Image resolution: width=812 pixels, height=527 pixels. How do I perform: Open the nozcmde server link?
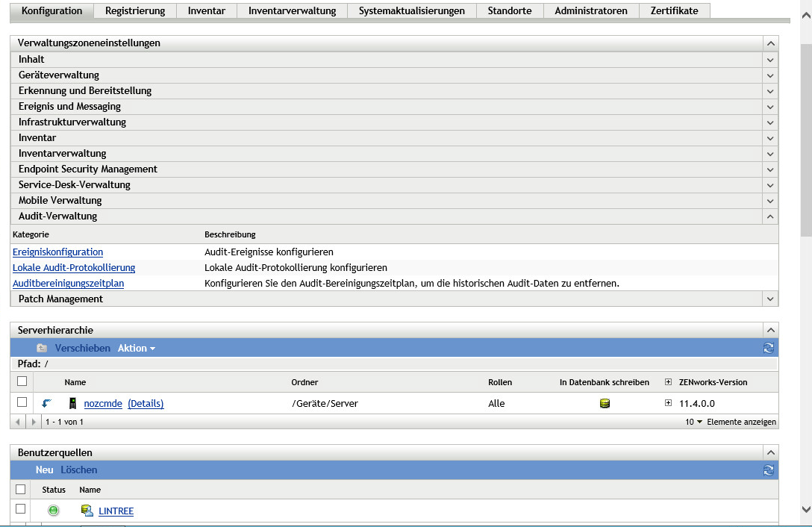coord(103,403)
